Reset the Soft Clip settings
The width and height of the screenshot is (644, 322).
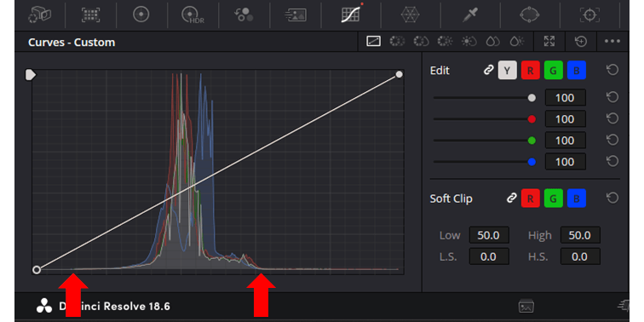612,198
